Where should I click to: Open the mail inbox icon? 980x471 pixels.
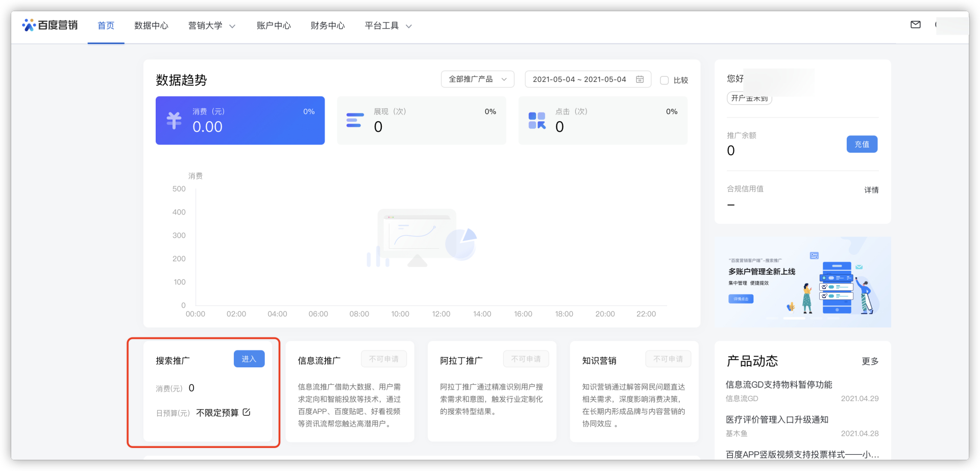916,25
